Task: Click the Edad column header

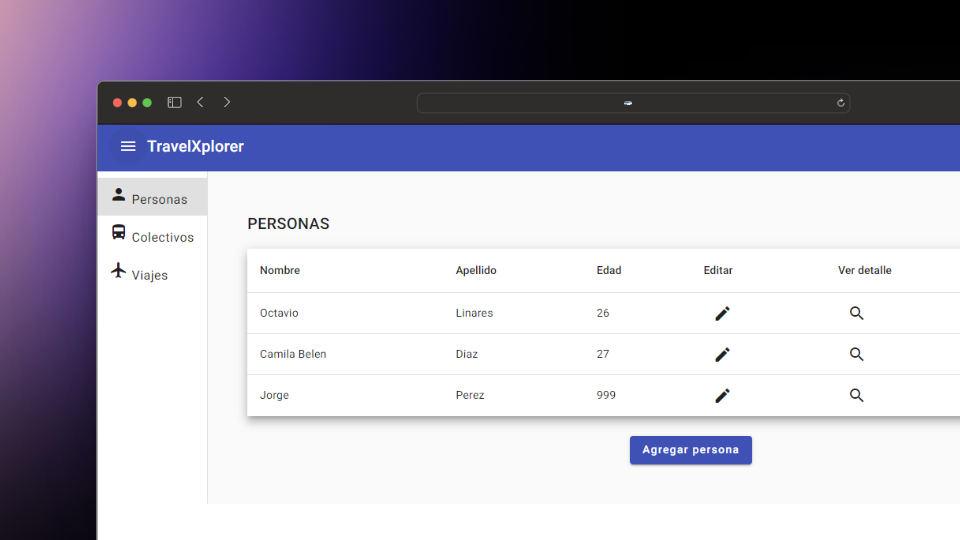Action: [609, 270]
